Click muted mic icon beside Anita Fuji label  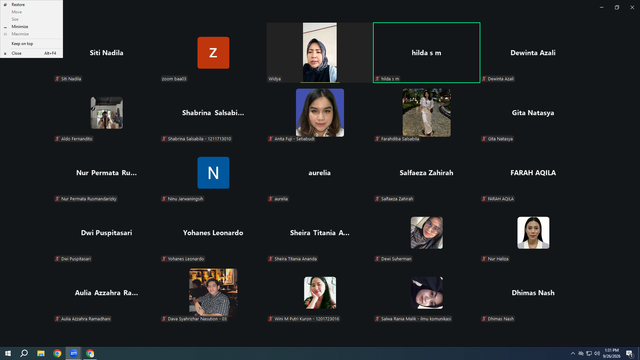tap(271, 139)
